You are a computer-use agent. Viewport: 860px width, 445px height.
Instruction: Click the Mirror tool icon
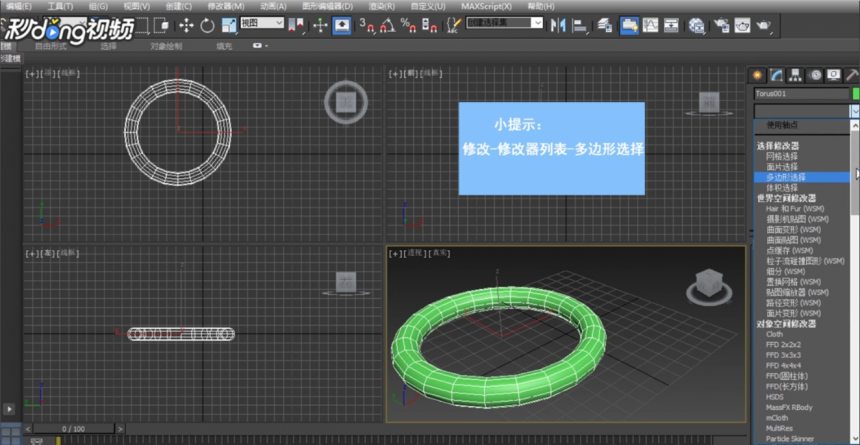[x=558, y=25]
